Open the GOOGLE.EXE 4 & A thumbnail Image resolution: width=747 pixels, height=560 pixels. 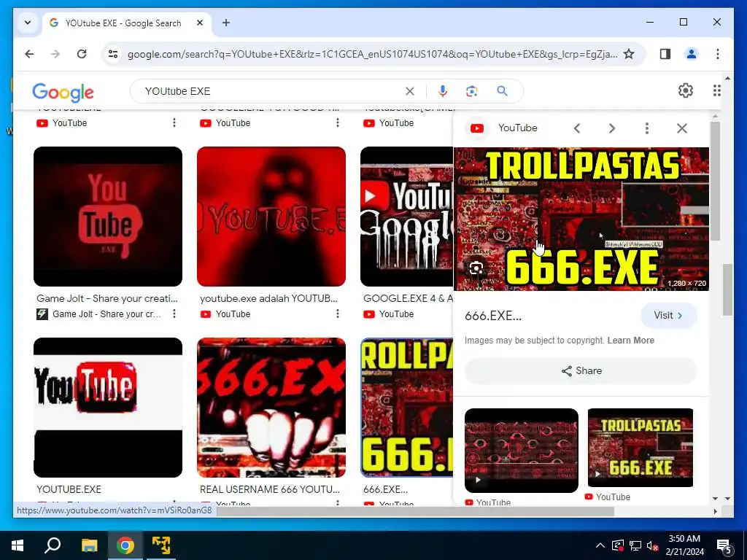pos(406,216)
